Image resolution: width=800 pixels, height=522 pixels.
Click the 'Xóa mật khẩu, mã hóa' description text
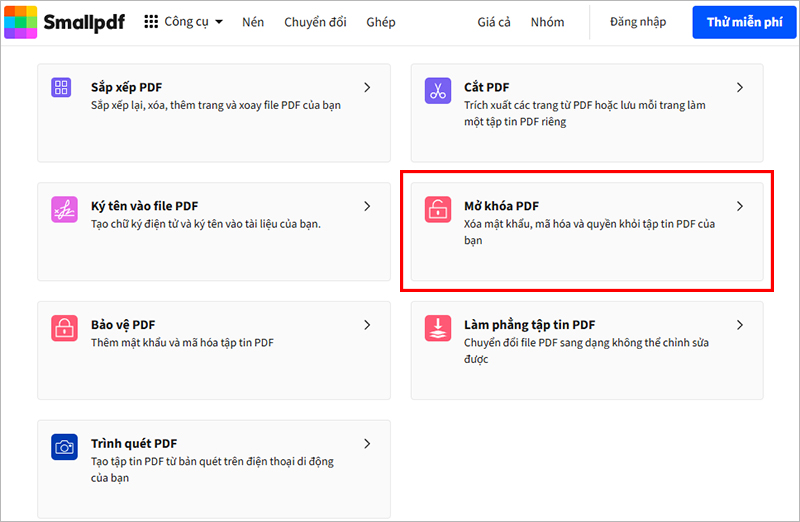(x=589, y=232)
